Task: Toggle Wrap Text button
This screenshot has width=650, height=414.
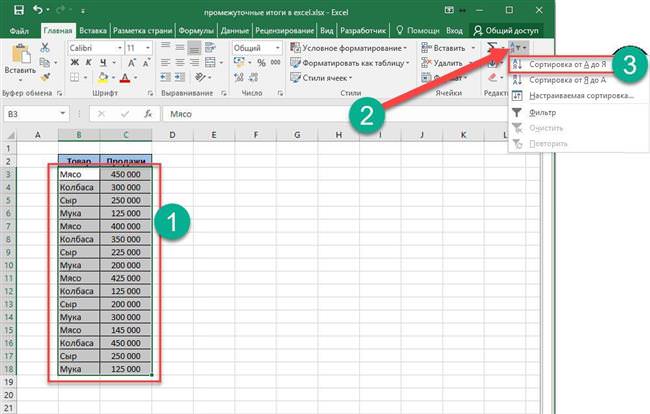Action: pos(211,47)
